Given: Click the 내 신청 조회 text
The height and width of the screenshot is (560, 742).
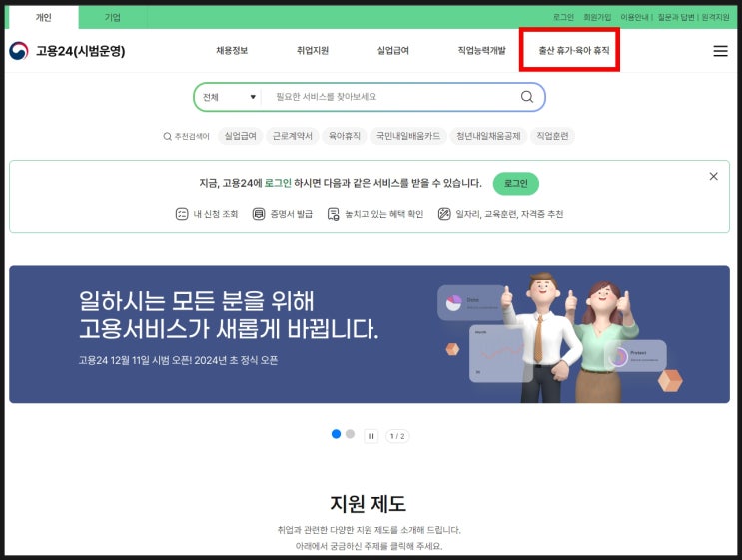Looking at the screenshot, I should coord(216,214).
